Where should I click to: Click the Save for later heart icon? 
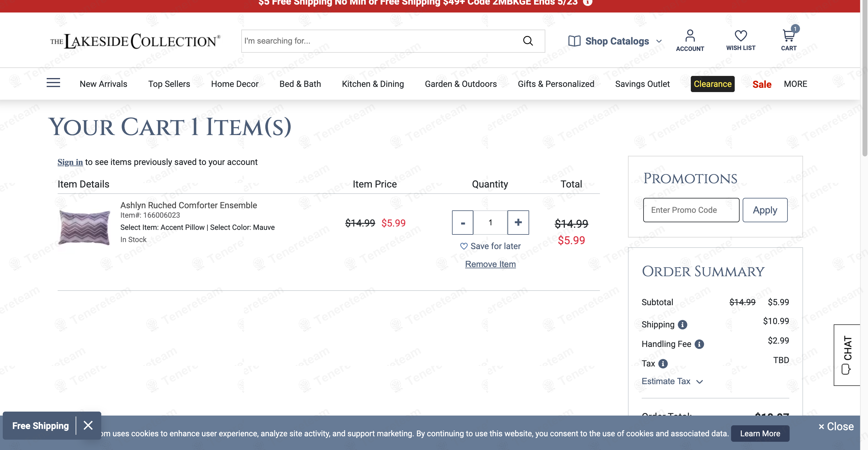[464, 246]
